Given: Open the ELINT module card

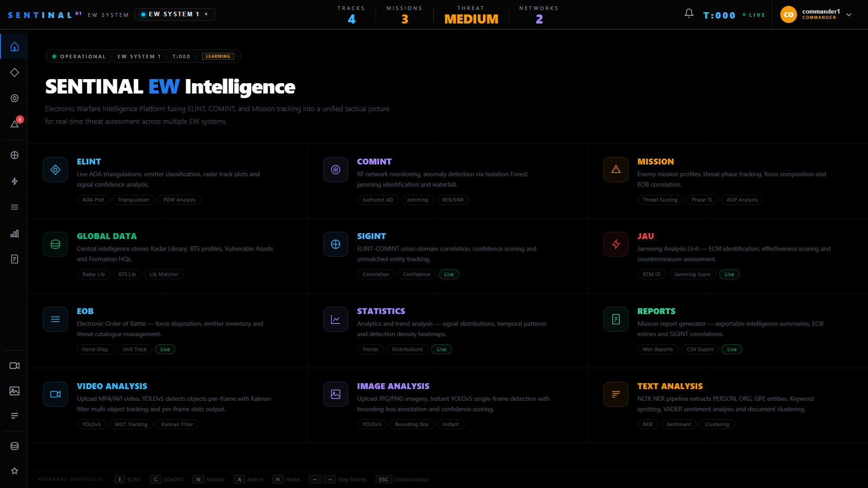Looking at the screenshot, I should (167, 181).
